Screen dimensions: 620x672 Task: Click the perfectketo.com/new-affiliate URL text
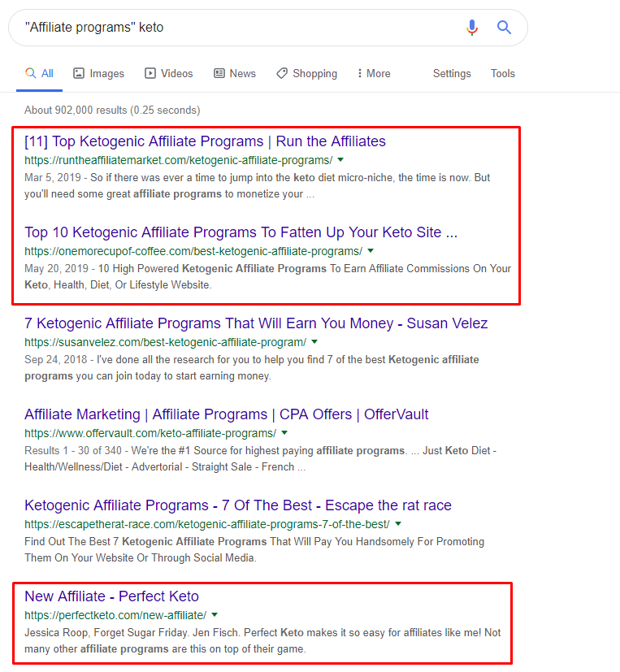[x=115, y=615]
